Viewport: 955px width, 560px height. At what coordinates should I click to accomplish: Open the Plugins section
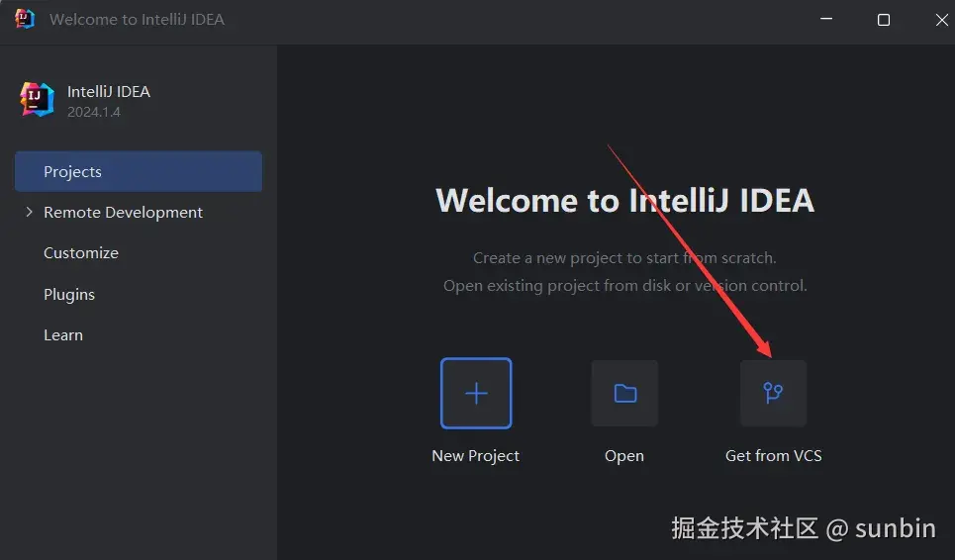pyautogui.click(x=69, y=295)
